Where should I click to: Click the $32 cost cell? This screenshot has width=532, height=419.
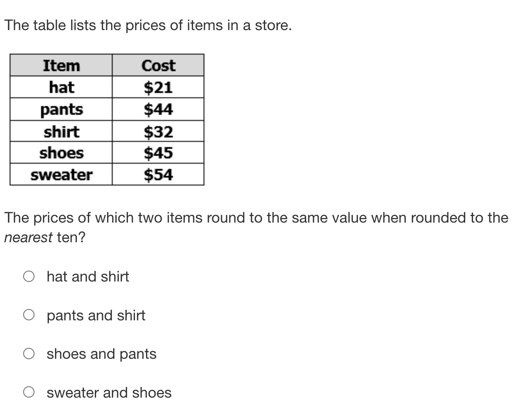tap(158, 131)
